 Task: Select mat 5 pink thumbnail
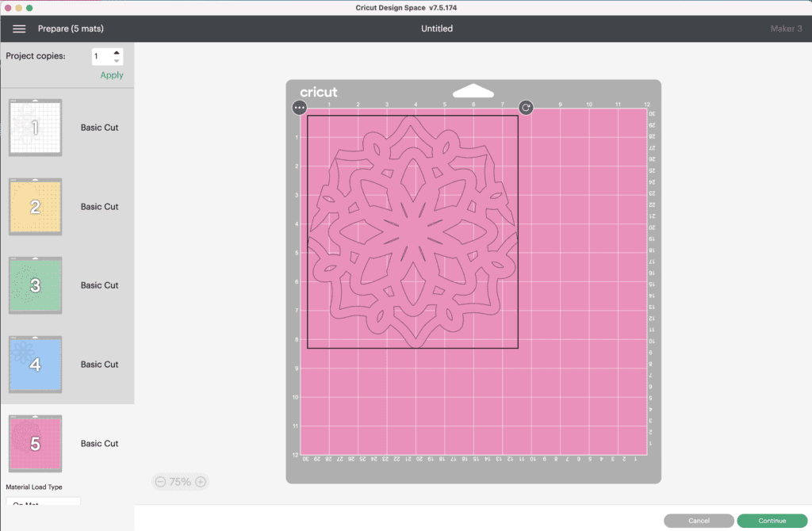(x=35, y=444)
